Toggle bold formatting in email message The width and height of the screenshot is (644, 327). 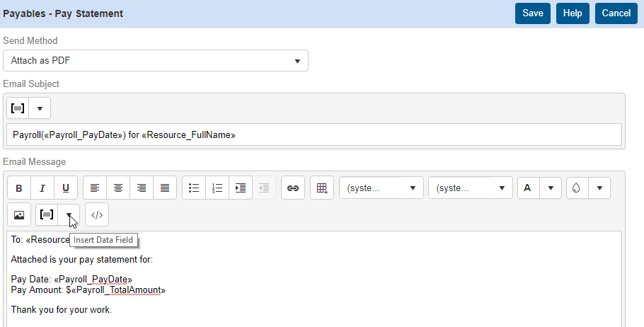coord(19,188)
